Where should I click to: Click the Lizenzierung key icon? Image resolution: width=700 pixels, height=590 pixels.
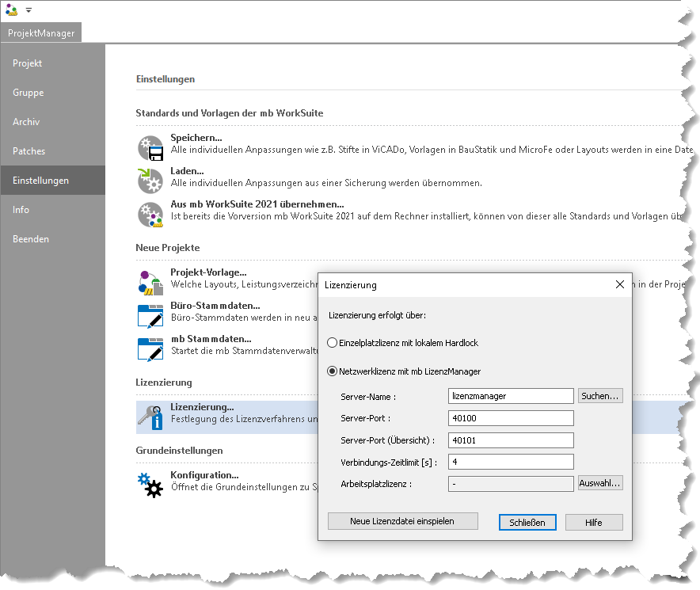pos(150,417)
